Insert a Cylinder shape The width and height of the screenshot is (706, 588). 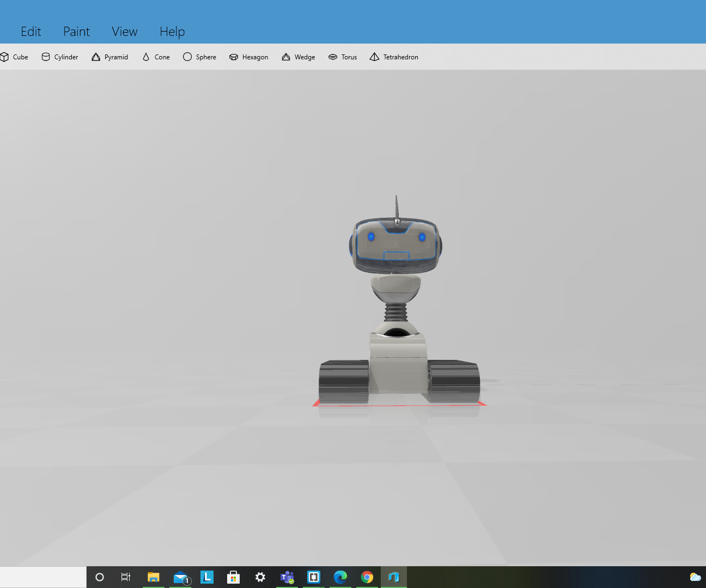[x=59, y=57]
